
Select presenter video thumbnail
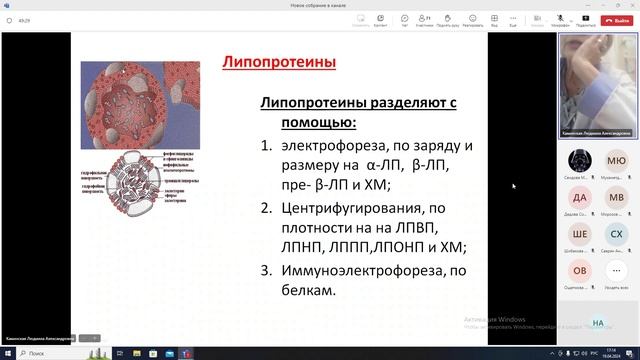click(x=598, y=86)
